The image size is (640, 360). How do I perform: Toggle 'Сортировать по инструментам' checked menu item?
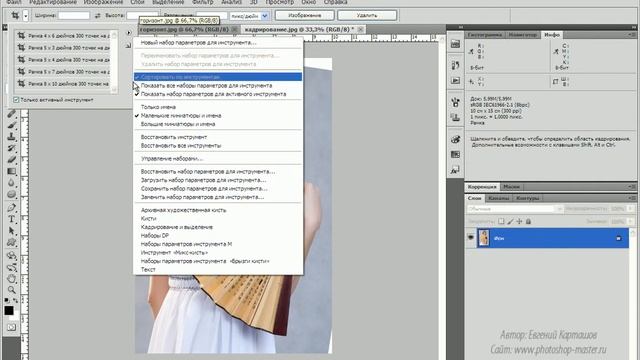[x=218, y=77]
